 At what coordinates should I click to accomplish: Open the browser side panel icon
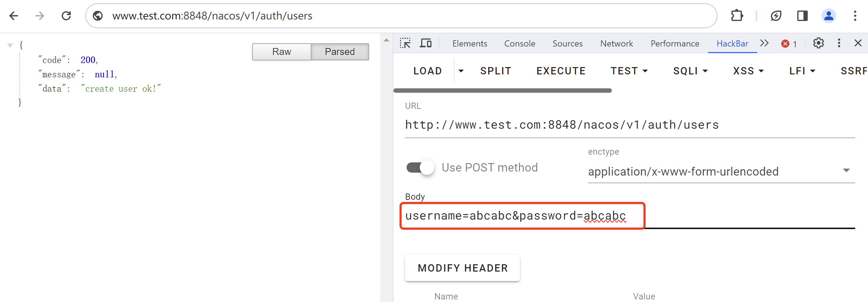click(x=802, y=16)
